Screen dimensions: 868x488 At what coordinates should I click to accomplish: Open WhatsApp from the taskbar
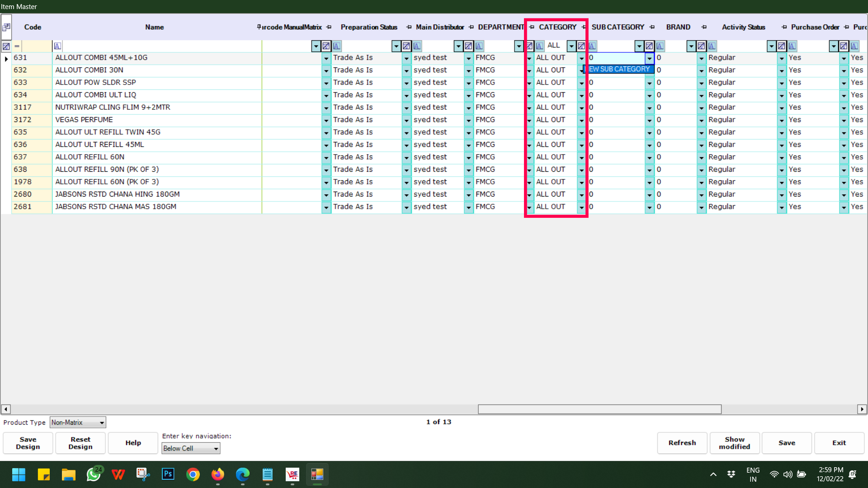click(x=94, y=474)
